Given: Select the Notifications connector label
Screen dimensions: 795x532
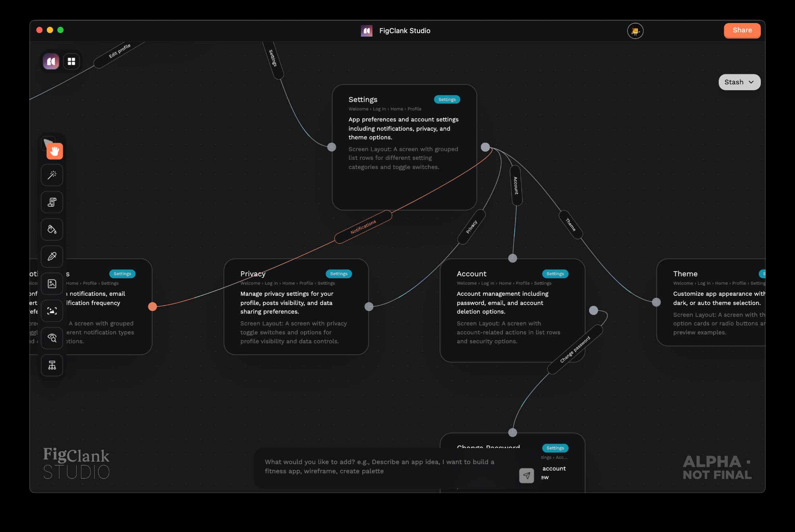Looking at the screenshot, I should [363, 227].
